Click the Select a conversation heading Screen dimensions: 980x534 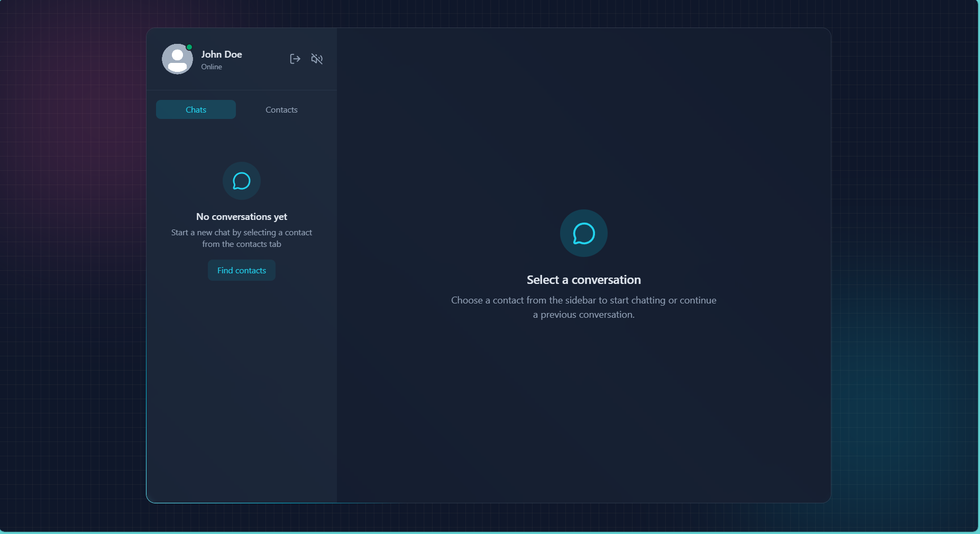pos(584,280)
